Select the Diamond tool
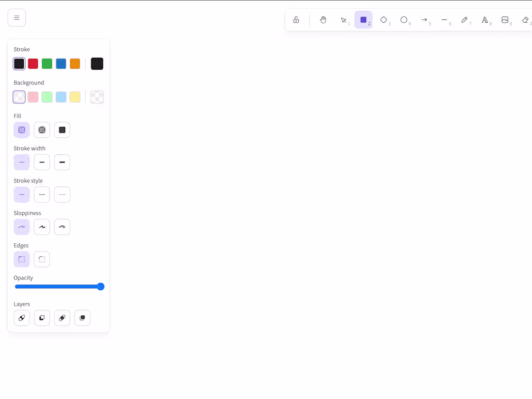Viewport: 532px width, 399px height. pos(384,20)
